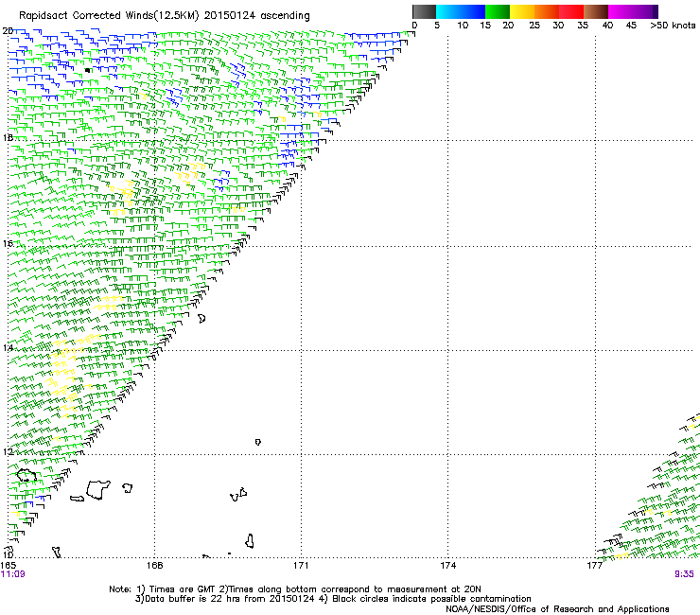The image size is (700, 615).
Task: Click the gray 0-5 knots color swatch
Action: tap(424, 11)
